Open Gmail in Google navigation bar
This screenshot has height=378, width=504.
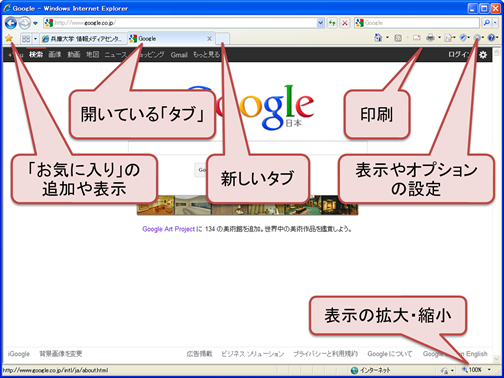[179, 55]
